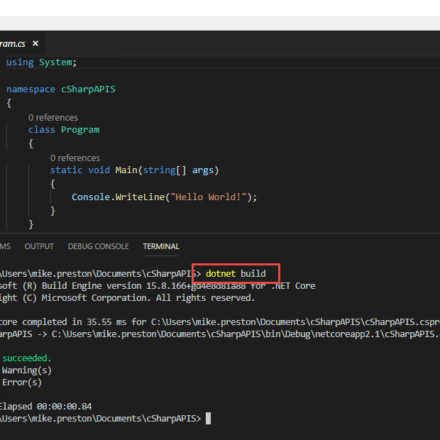Screen dimensions: 440x440
Task: Click the terminal prompt cursor at bottom
Action: tap(208, 418)
